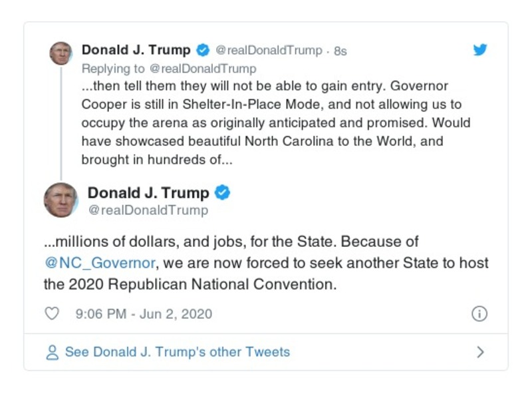Click the "9:06 PM - Jun 2, 2020" timestamp
This screenshot has width=532, height=404.
pos(142,313)
